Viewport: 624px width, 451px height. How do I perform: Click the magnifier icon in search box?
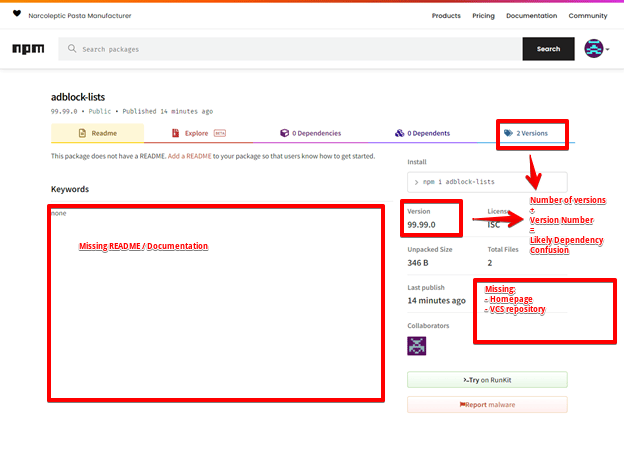72,49
